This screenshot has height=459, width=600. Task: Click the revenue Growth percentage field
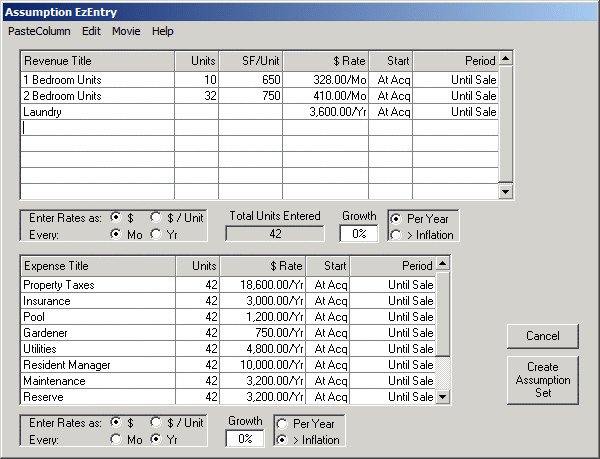coord(359,233)
